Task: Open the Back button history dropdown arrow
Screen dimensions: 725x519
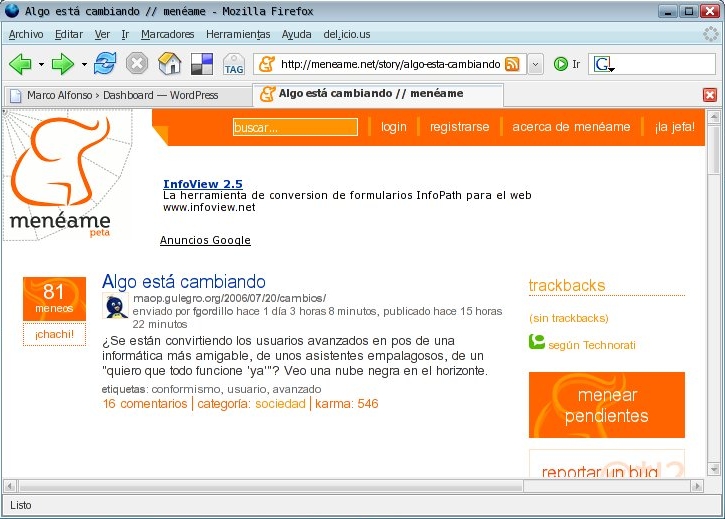Action: 41,64
